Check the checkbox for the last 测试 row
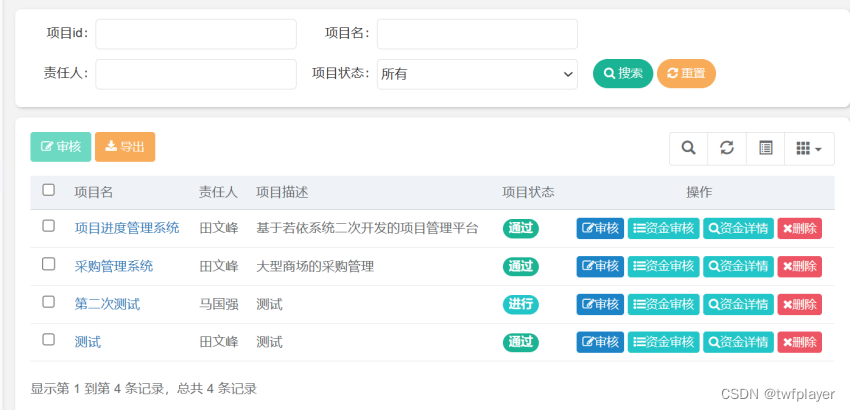850x411 pixels. click(x=49, y=340)
